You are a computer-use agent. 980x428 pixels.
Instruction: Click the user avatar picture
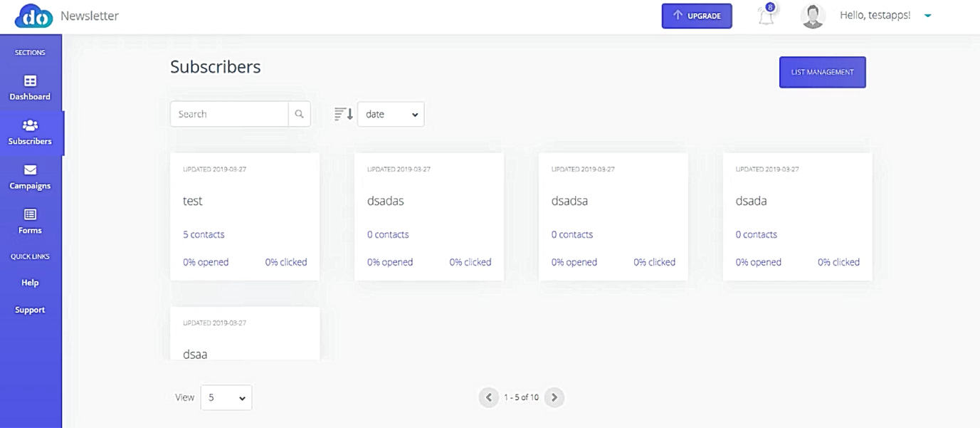[x=812, y=16]
